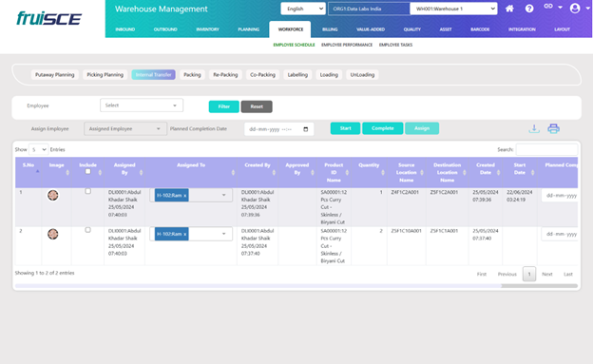Download the table via download icon
Viewport: 593px width, 364px height.
tap(534, 128)
